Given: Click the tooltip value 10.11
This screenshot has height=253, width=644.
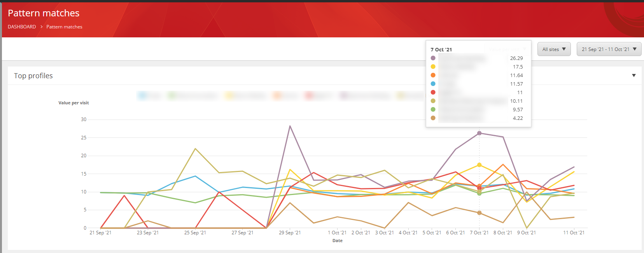Looking at the screenshot, I should pyautogui.click(x=516, y=101).
